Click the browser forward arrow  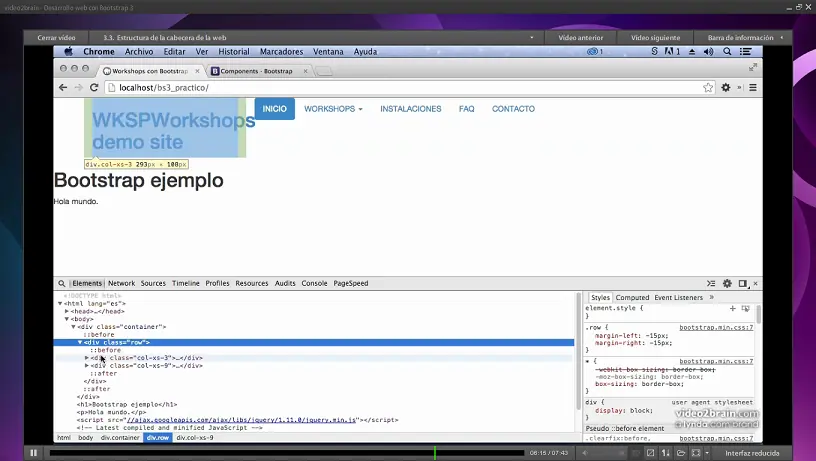coord(79,87)
